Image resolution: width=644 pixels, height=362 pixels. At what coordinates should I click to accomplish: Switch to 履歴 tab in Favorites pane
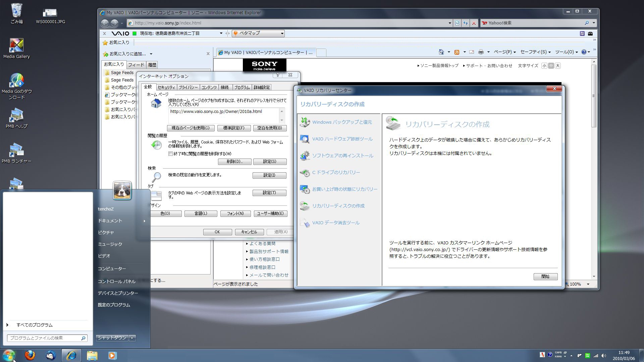click(152, 65)
